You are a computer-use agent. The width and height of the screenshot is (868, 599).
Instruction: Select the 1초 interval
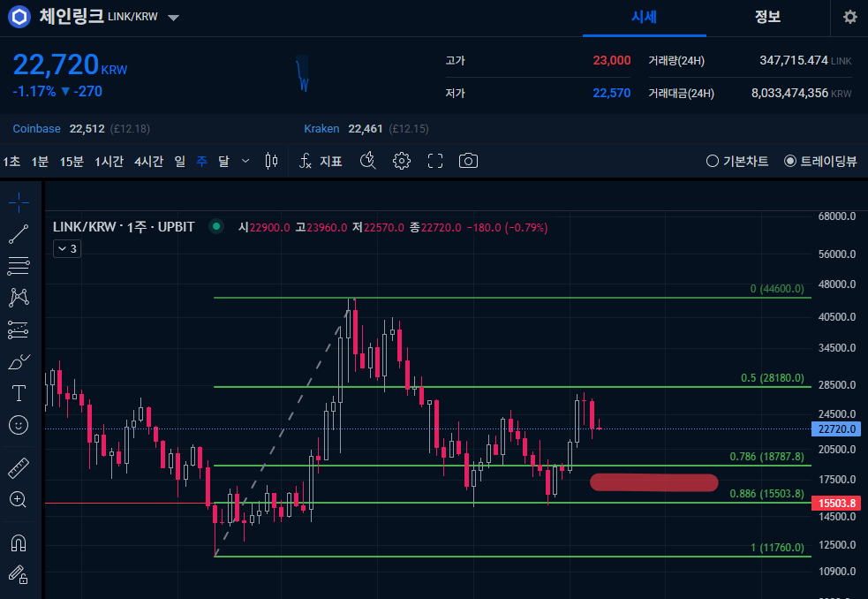click(x=11, y=162)
